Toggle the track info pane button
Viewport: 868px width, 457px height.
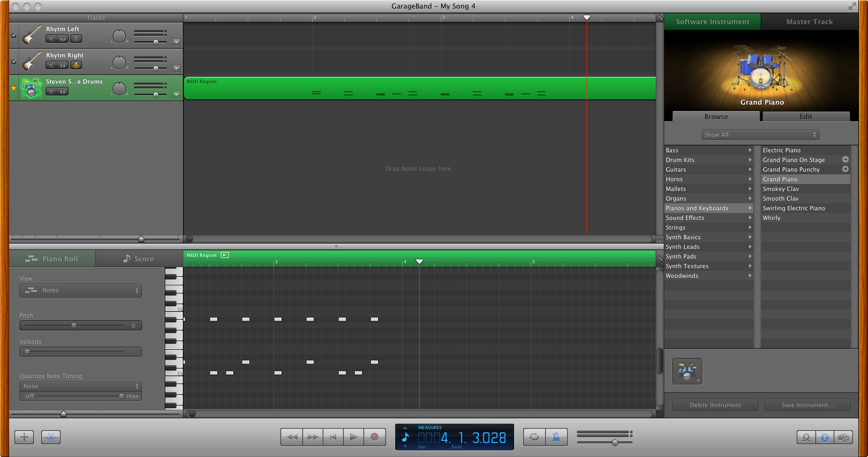[825, 437]
